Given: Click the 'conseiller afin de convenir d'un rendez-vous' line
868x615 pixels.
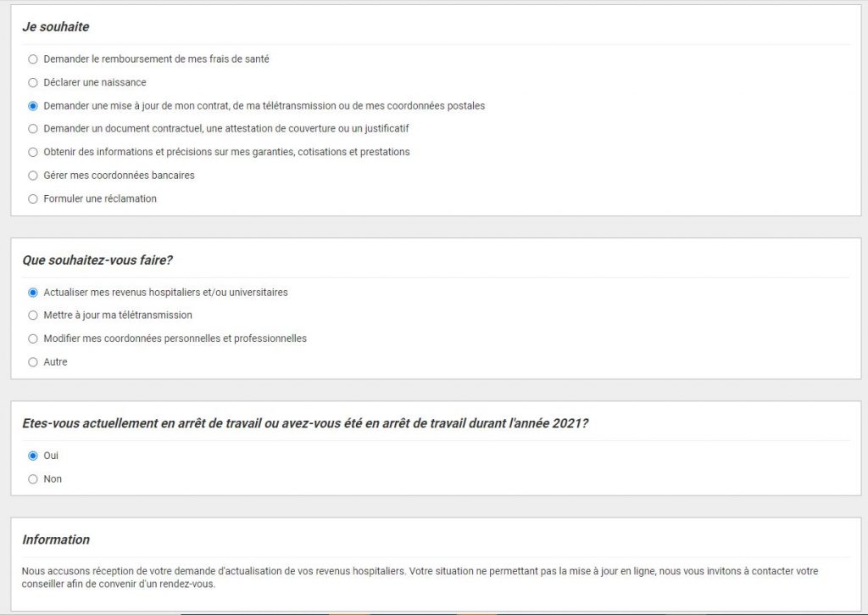Looking at the screenshot, I should [119, 584].
